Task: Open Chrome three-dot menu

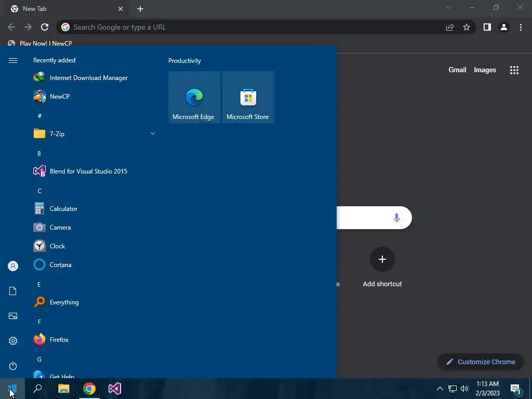Action: pos(521,27)
